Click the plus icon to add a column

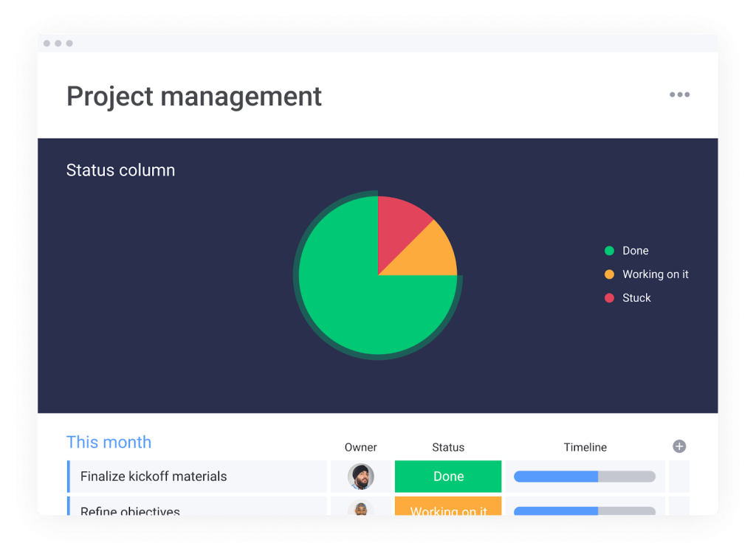679,446
